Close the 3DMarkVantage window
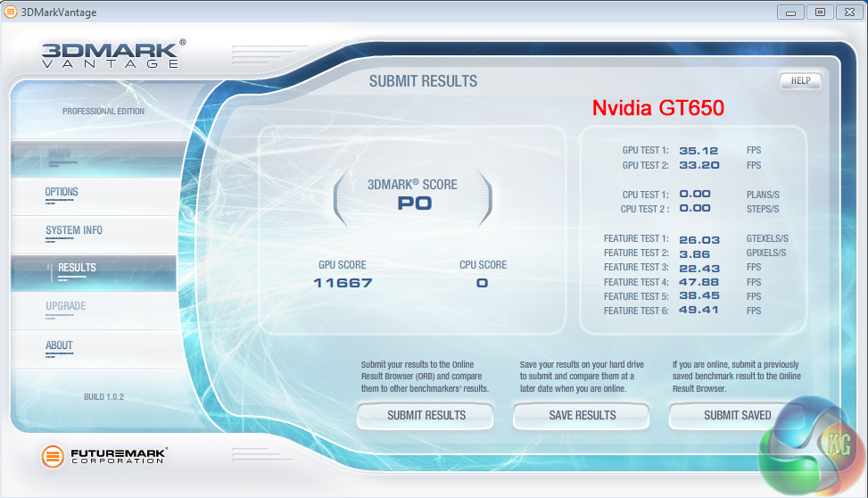The height and width of the screenshot is (498, 868). 850,12
